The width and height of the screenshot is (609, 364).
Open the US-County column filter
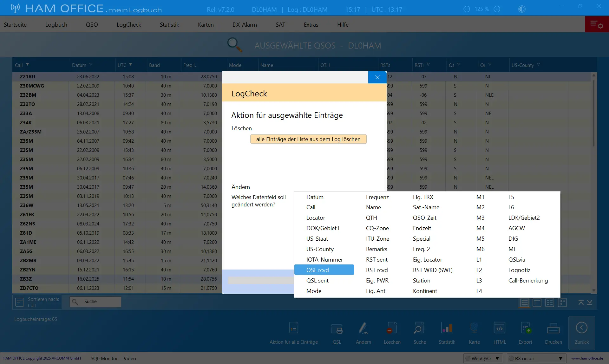(x=538, y=64)
